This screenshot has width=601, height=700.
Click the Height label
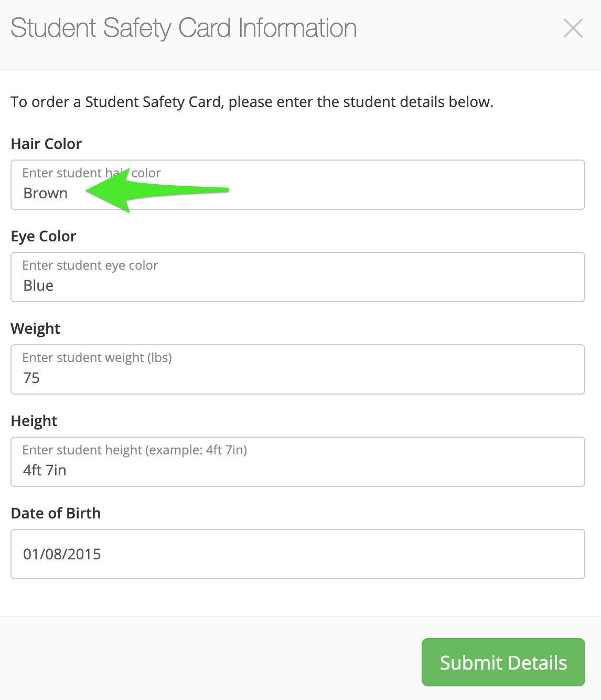(x=34, y=421)
